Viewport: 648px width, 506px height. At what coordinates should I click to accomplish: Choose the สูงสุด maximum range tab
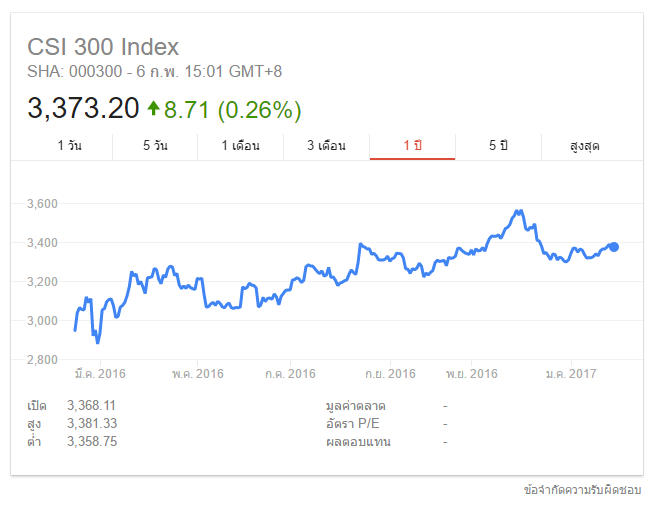(584, 146)
